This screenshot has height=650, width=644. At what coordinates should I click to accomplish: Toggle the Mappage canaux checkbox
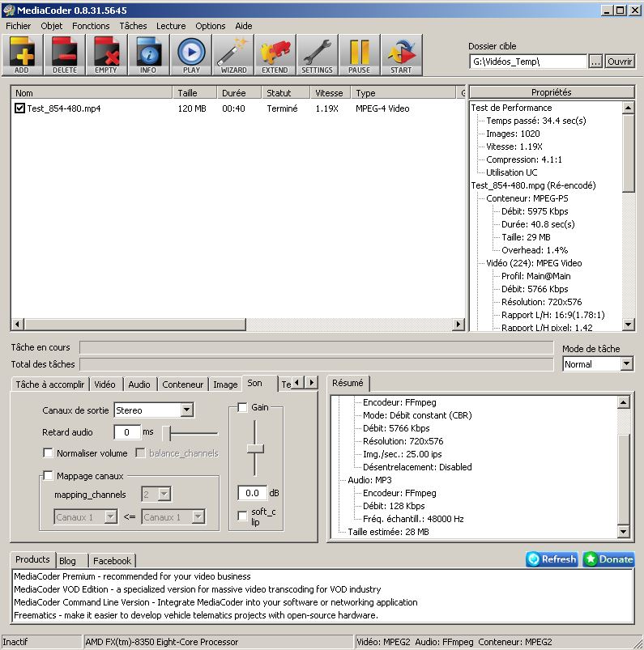[x=49, y=476]
